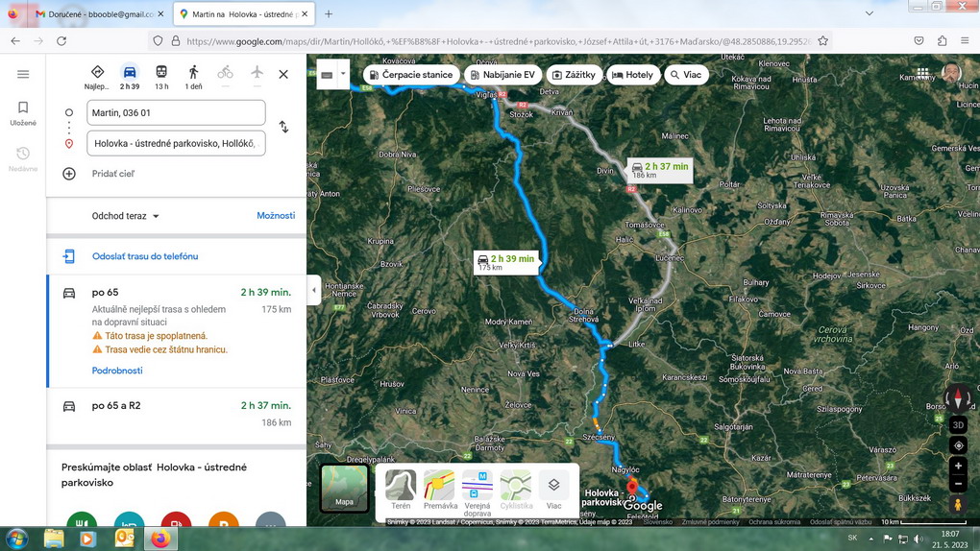The image size is (980, 551).
Task: Enable Cyklistika biking layer
Action: (x=516, y=491)
